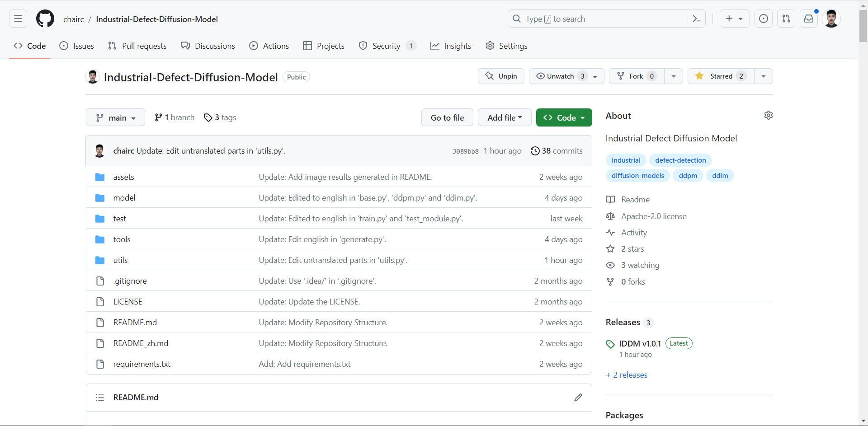Click the commits history clock icon
This screenshot has width=868, height=426.
[x=535, y=151]
